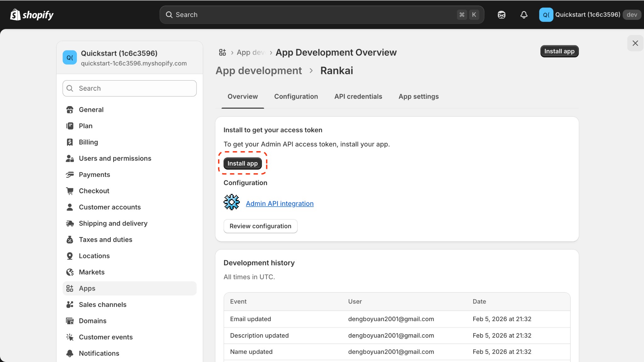Click the apps grid icon in the breadcrumb
The height and width of the screenshot is (362, 644).
coord(223,52)
